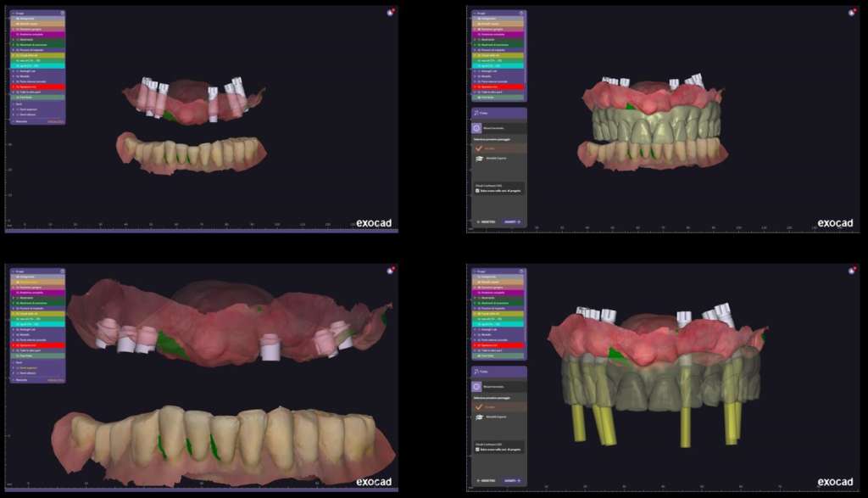Viewport: 868px width, 498px height.
Task: Click the Modello Superiore model icon
Action: coord(480,159)
